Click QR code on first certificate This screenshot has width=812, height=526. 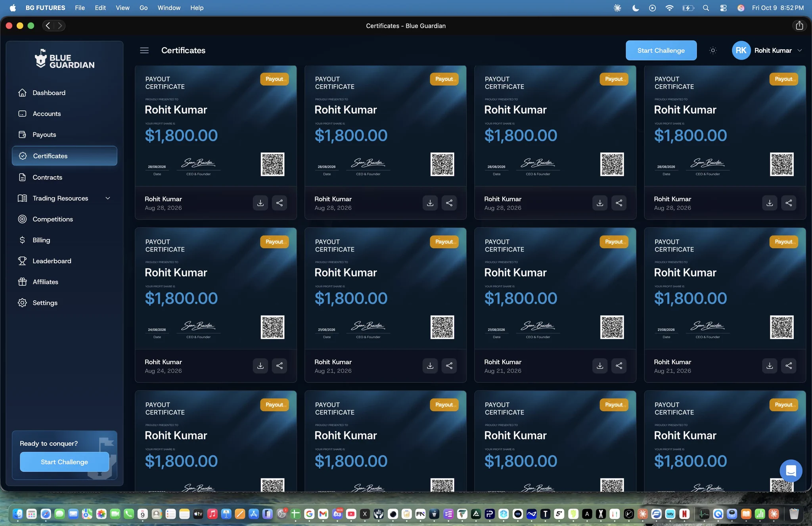tap(272, 164)
